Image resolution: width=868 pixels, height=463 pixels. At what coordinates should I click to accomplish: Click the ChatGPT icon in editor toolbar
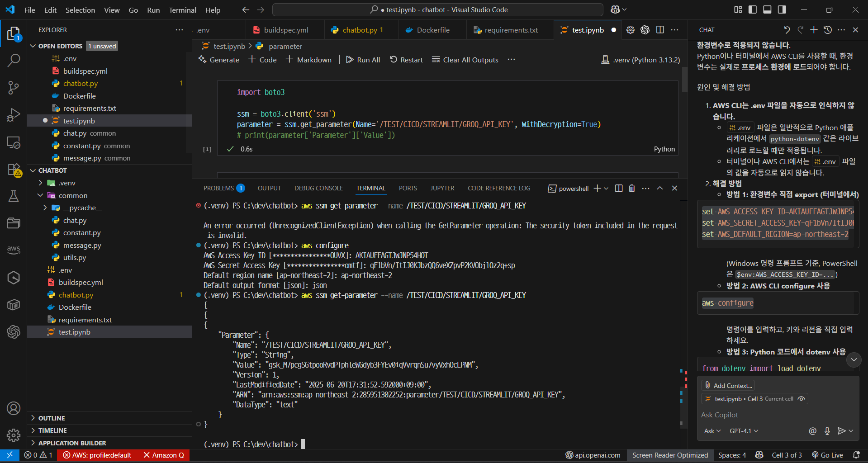[645, 30]
